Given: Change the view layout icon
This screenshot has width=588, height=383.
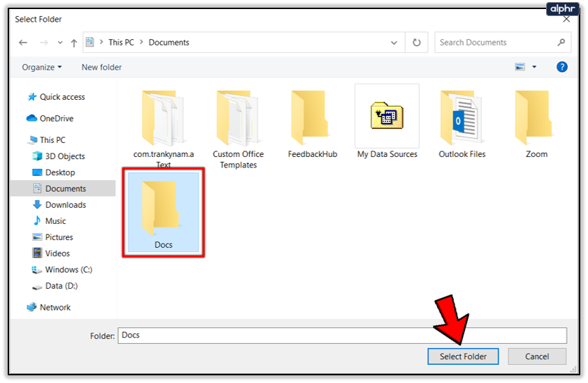Looking at the screenshot, I should coord(520,67).
